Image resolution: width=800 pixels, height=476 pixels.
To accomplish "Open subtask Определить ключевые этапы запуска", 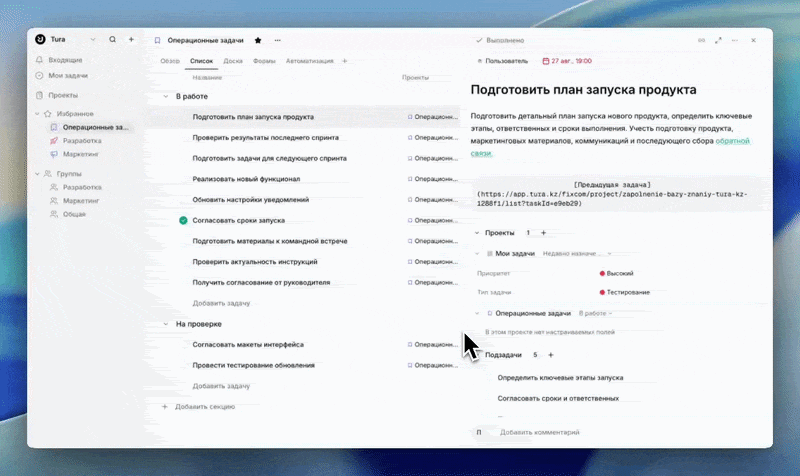I will [x=560, y=378].
